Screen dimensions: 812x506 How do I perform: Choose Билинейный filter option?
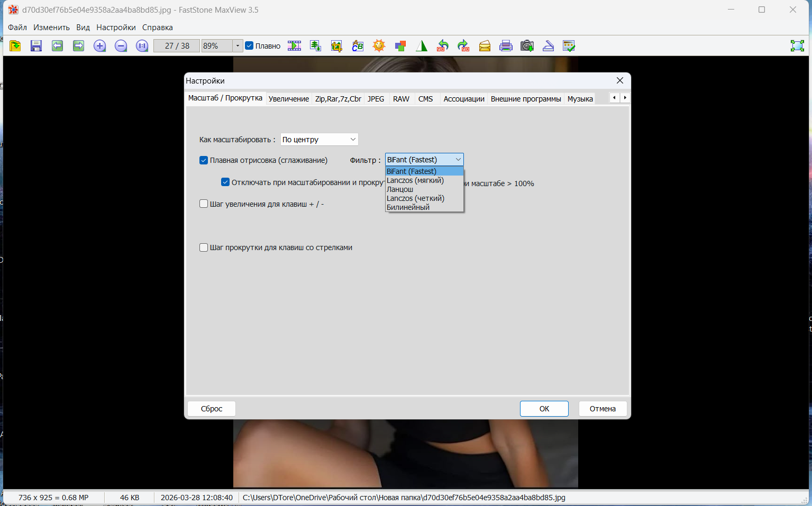[424, 207]
